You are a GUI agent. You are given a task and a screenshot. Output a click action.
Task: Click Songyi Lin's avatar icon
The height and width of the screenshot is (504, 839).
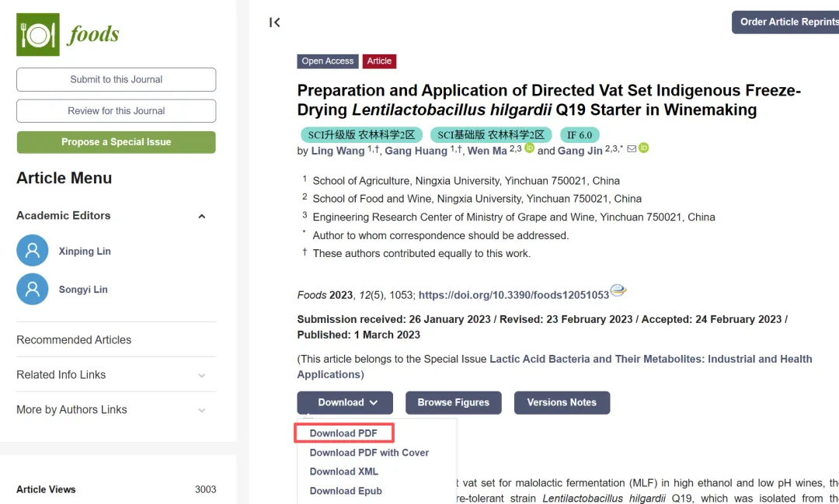tap(33, 289)
